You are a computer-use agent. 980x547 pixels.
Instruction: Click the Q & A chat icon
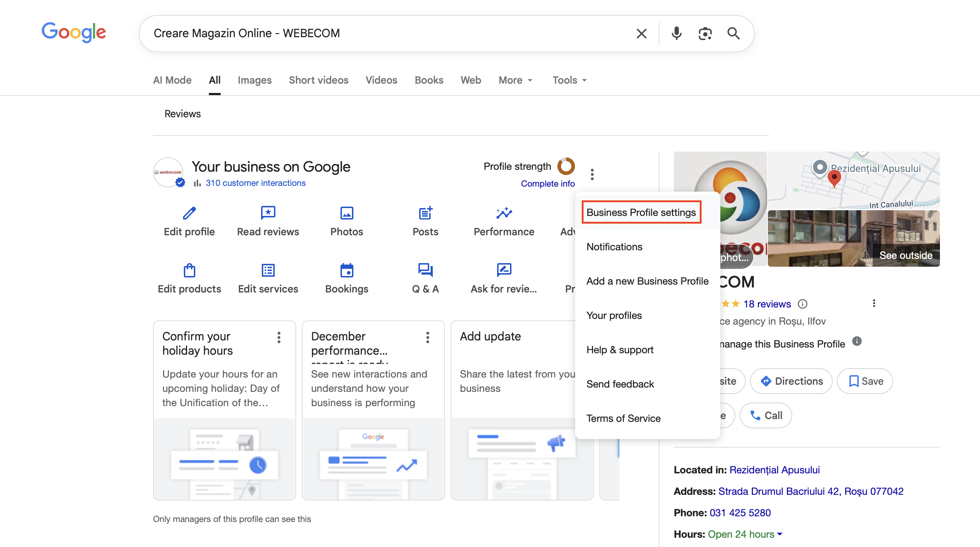[425, 270]
